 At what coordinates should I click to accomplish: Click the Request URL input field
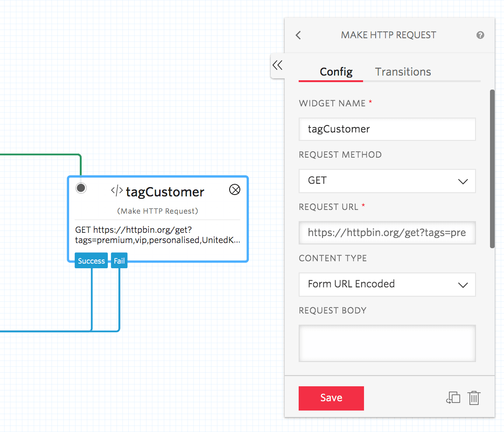pyautogui.click(x=387, y=233)
